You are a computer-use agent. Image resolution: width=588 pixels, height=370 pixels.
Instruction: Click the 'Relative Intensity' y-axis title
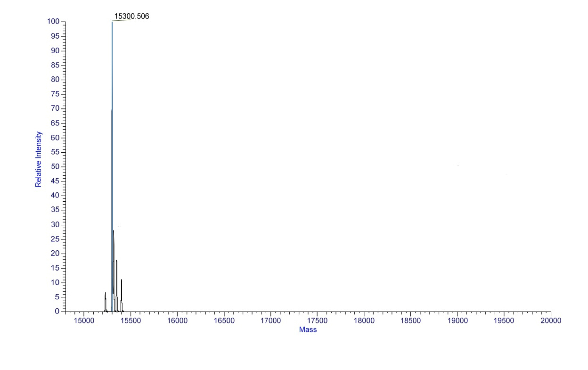tap(39, 159)
